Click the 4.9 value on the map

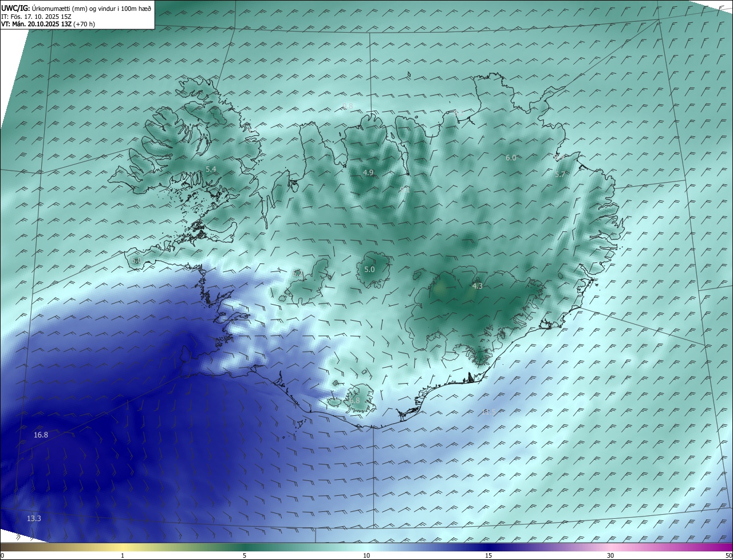[368, 172]
